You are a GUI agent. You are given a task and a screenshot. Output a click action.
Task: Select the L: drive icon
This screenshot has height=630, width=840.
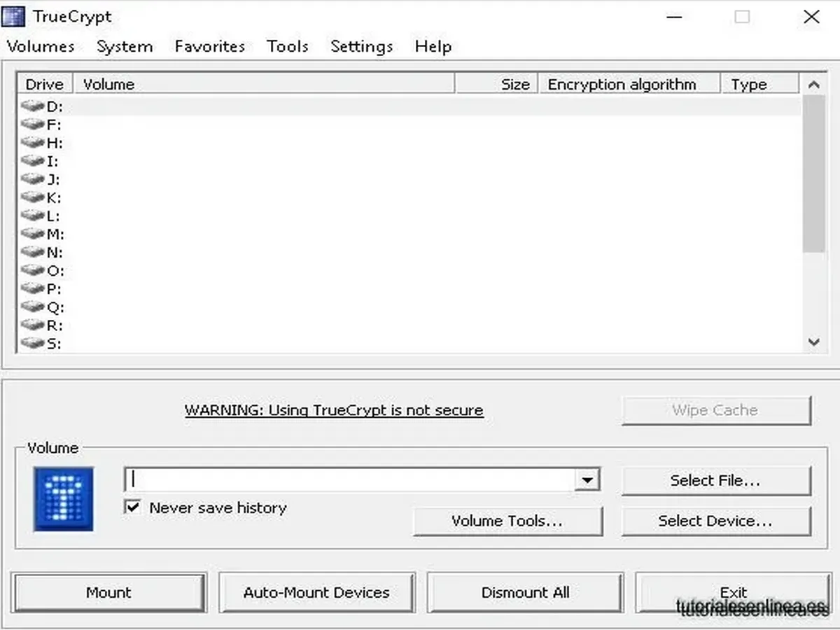pos(33,216)
